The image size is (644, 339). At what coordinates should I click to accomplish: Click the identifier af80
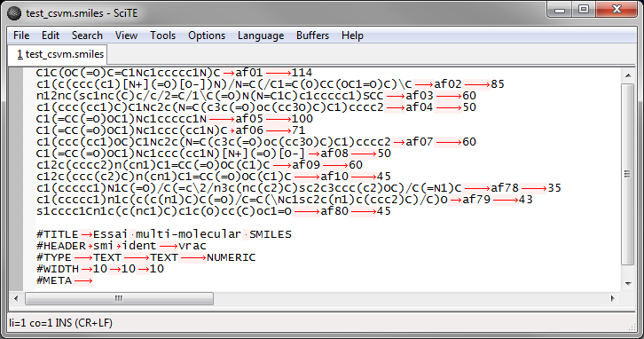pos(334,211)
